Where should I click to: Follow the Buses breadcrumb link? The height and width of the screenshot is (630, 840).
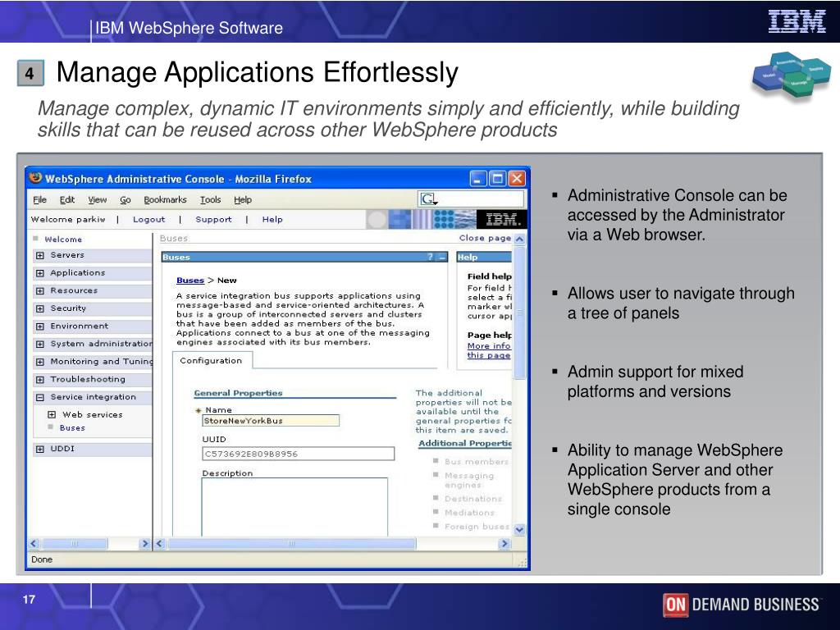click(190, 281)
